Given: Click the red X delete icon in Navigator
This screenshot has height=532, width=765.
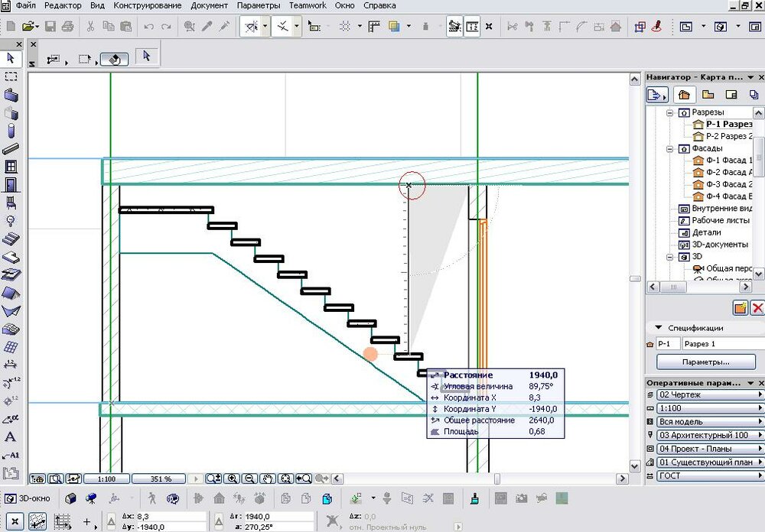Looking at the screenshot, I should pos(757,308).
